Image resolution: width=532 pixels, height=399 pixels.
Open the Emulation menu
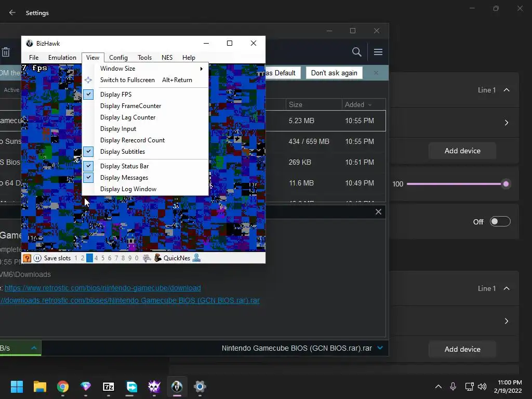pyautogui.click(x=62, y=58)
